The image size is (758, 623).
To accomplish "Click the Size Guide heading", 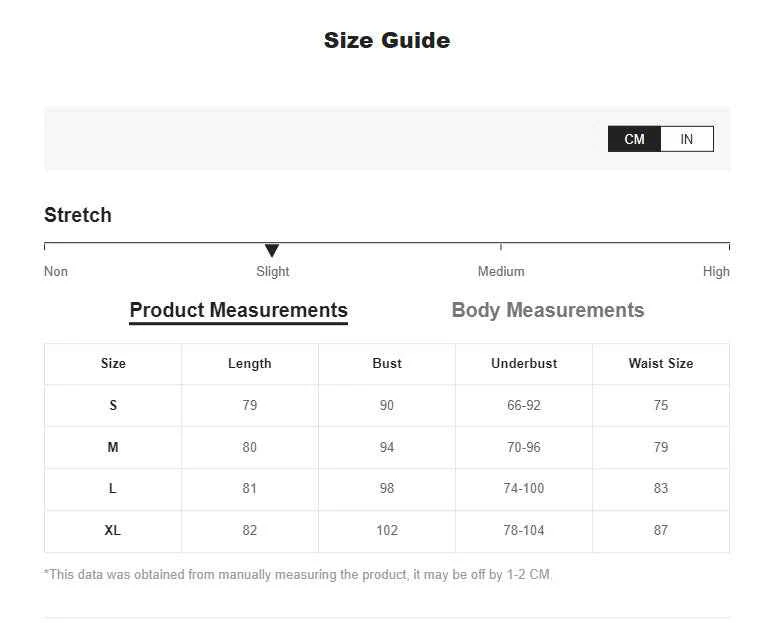I will click(387, 40).
